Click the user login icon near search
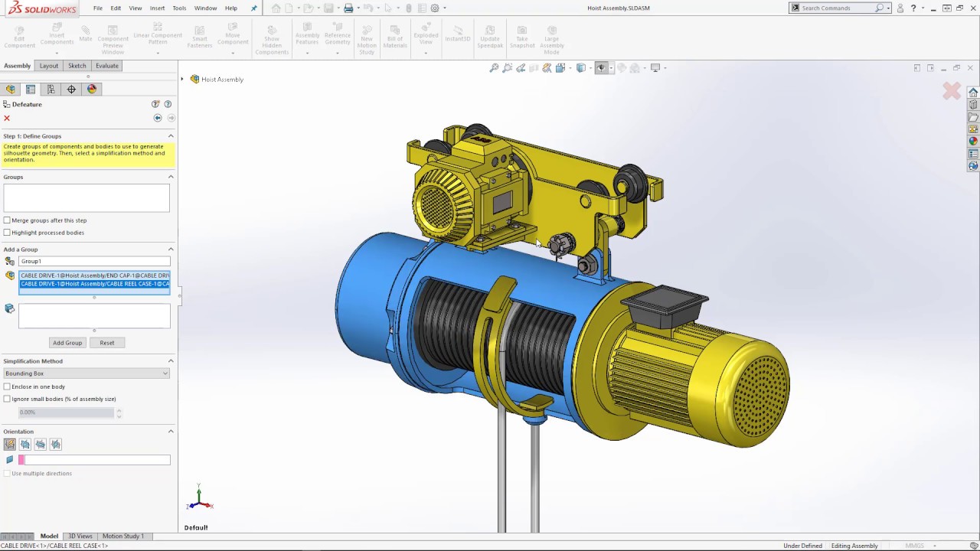Screen dimensions: 980x551 [900, 8]
